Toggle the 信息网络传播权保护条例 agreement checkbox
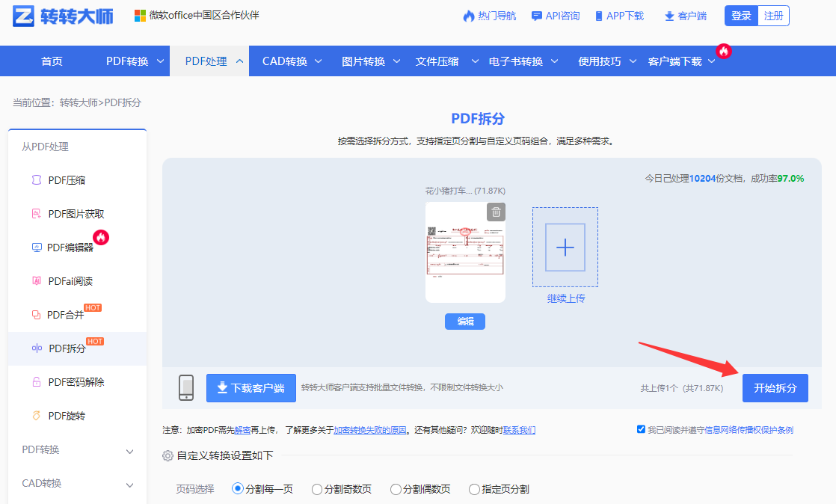 (x=641, y=429)
